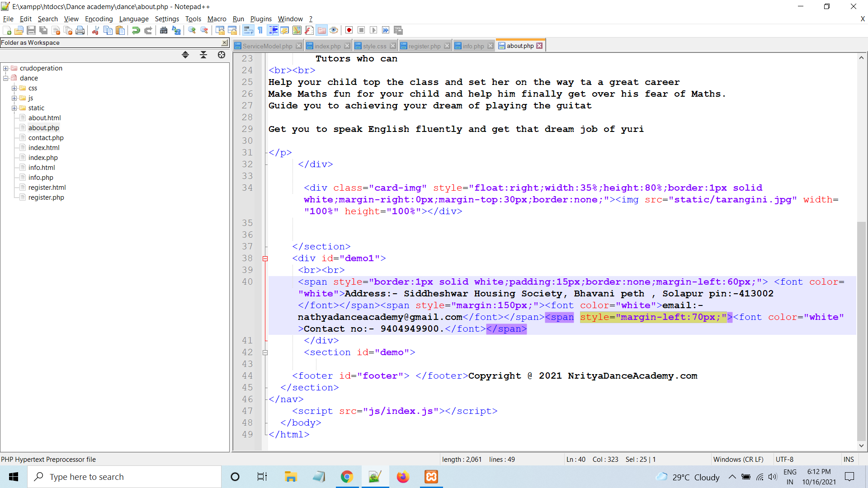Click the Zoom In magnifier icon
The image size is (868, 488).
click(x=192, y=30)
